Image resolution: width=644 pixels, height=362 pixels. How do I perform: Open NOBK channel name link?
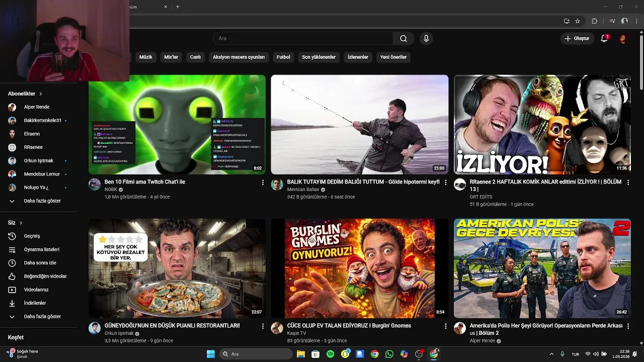(x=111, y=190)
